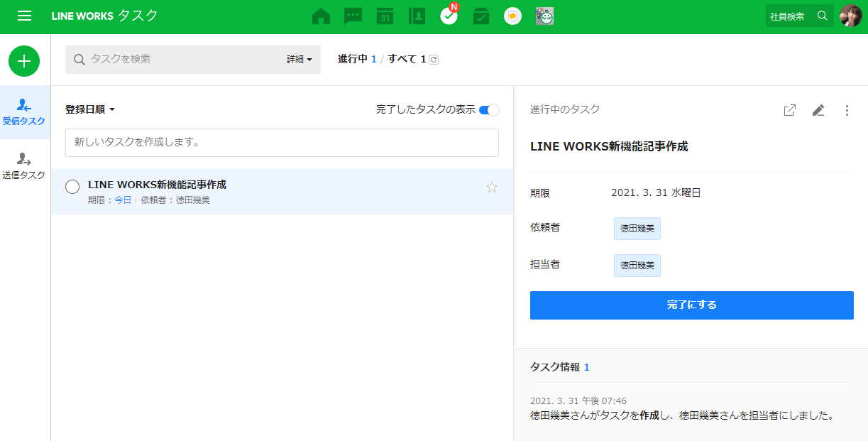Expand the 詳細 search options dropdown

[300, 60]
